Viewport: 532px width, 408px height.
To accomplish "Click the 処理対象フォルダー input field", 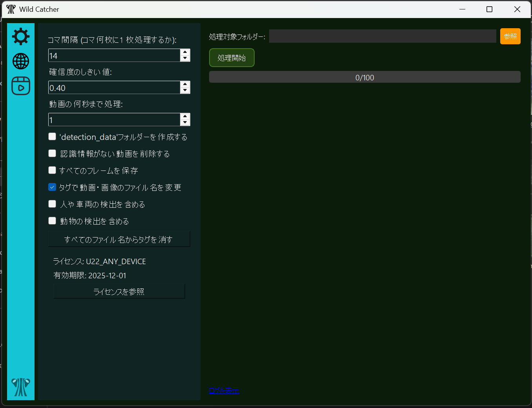I will [383, 36].
